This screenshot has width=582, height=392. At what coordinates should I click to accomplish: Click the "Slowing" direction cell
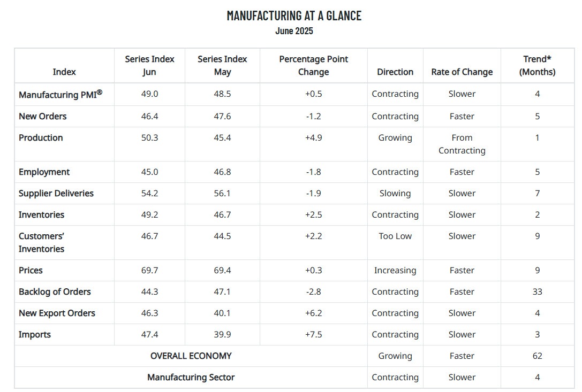coord(395,193)
